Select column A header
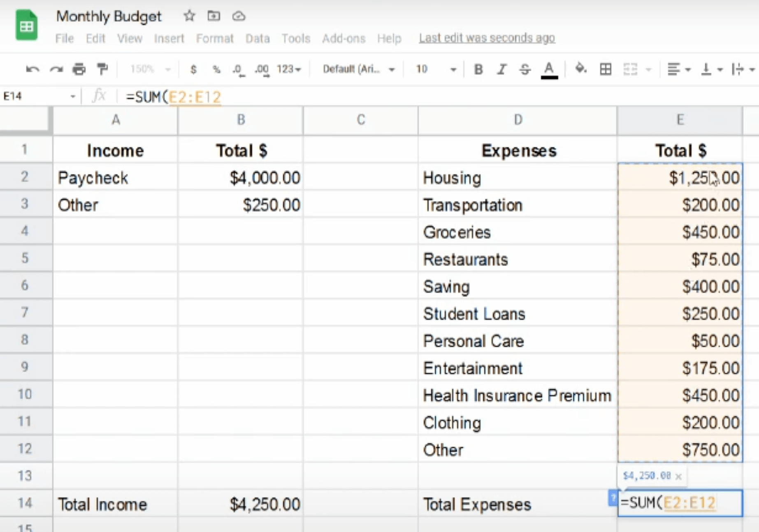This screenshot has height=532, width=759. [x=116, y=120]
